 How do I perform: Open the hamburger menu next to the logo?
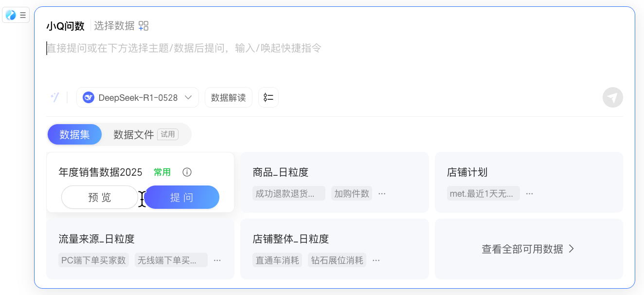coord(23,15)
